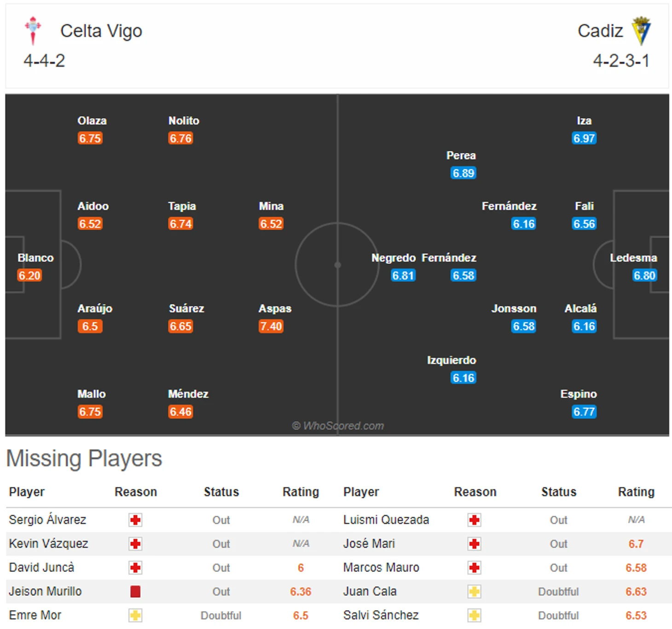Click Jeison Murillo's red card suspension icon

[x=135, y=591]
